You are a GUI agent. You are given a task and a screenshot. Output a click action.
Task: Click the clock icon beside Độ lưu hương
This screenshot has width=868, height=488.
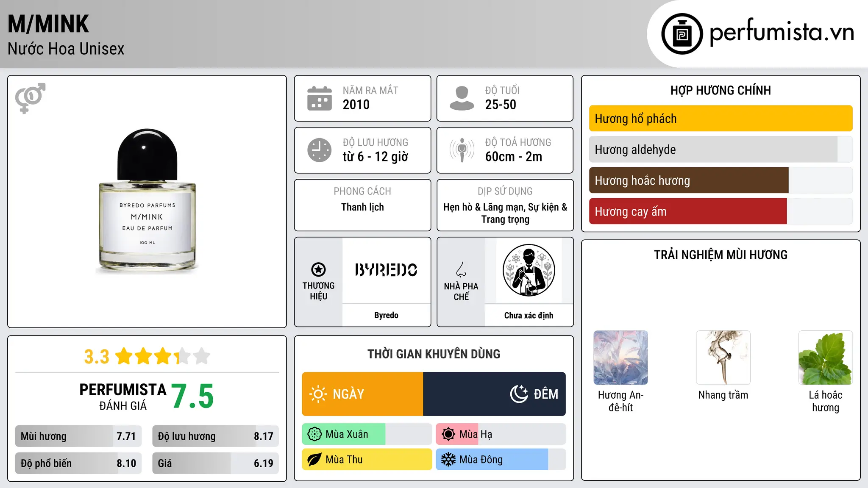[320, 150]
